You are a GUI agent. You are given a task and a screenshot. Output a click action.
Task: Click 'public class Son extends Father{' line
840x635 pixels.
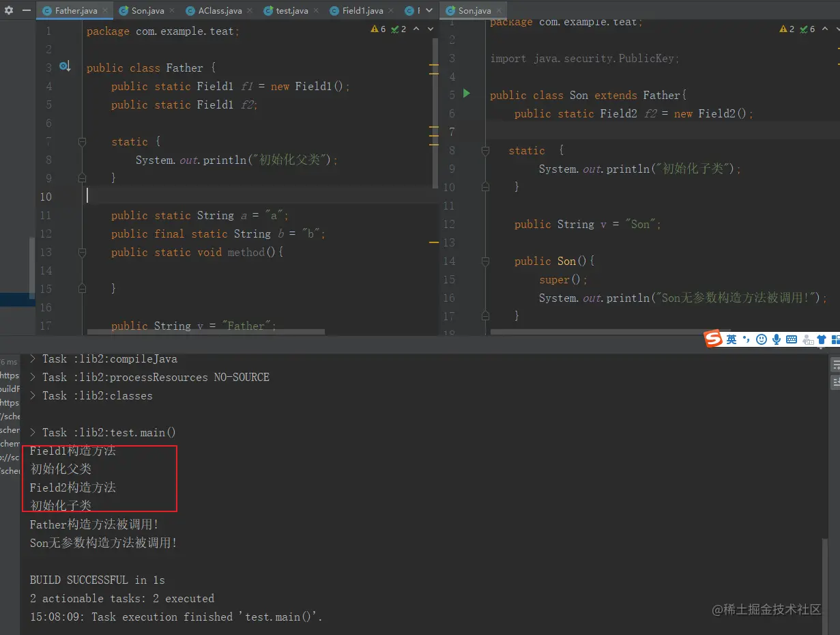[x=588, y=95]
